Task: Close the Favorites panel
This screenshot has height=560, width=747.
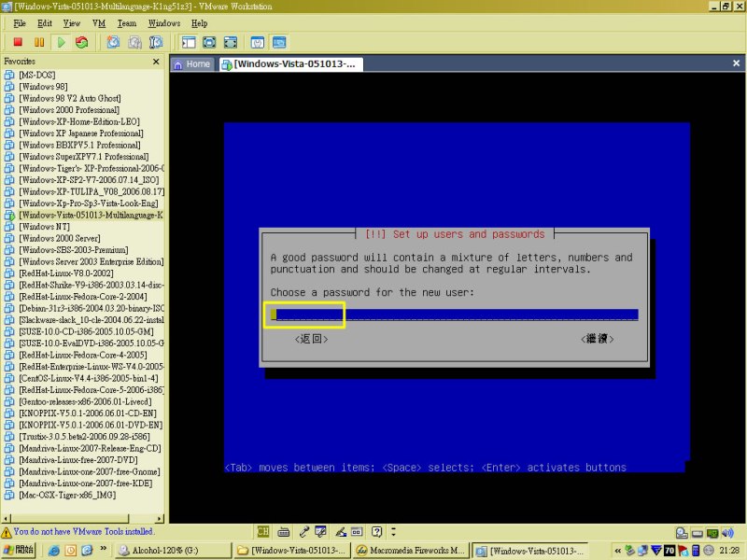Action: pos(156,62)
